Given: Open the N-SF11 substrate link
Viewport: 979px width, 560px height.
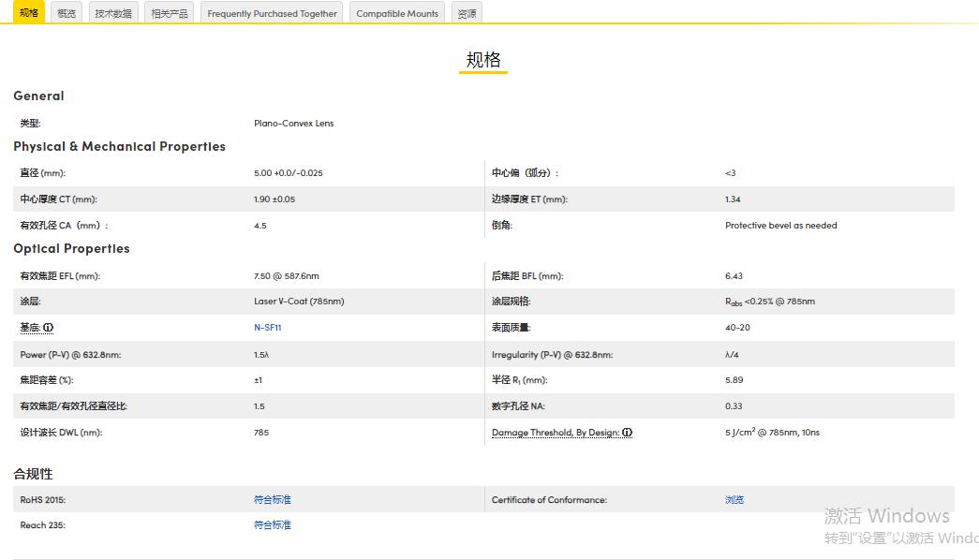Looking at the screenshot, I should click(267, 328).
